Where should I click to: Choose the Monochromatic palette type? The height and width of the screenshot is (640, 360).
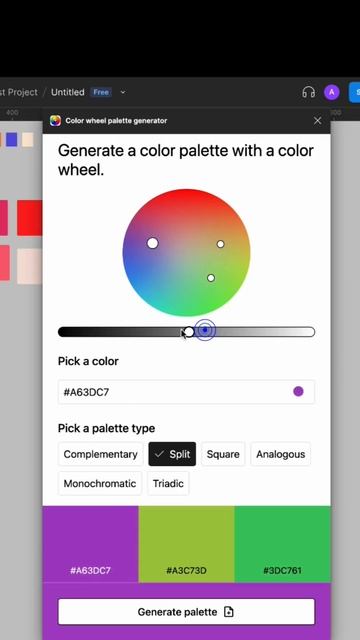[100, 484]
